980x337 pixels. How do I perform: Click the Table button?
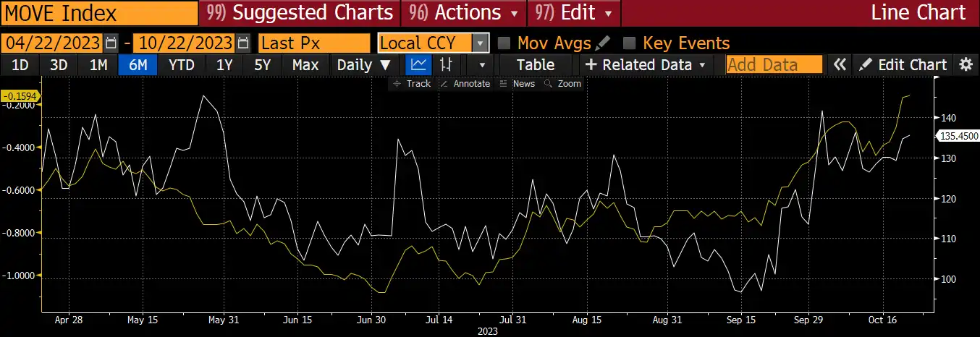(536, 64)
